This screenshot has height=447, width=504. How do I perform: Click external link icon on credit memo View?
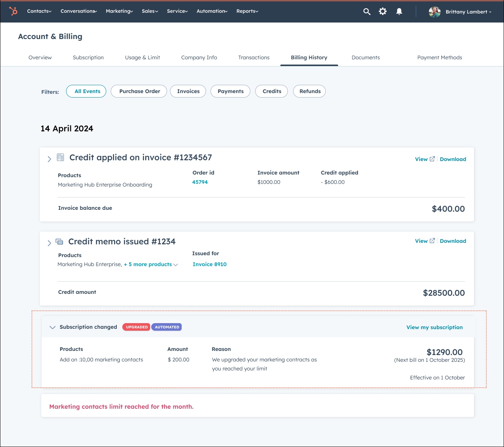(432, 241)
